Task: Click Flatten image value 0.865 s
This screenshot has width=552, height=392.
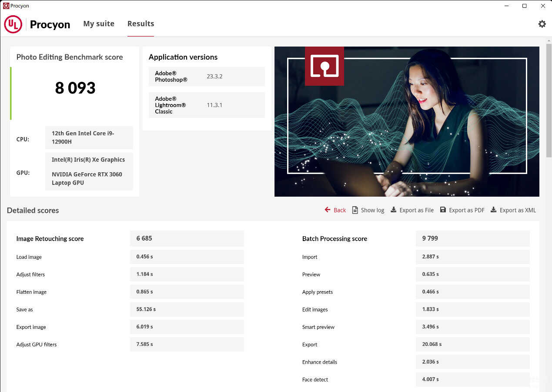Action: 187,291
